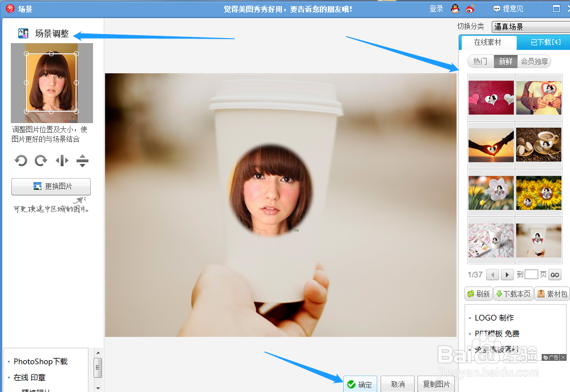Open the PPT模板 免费 ad link
Screen dimensions: 570x392
click(497, 334)
